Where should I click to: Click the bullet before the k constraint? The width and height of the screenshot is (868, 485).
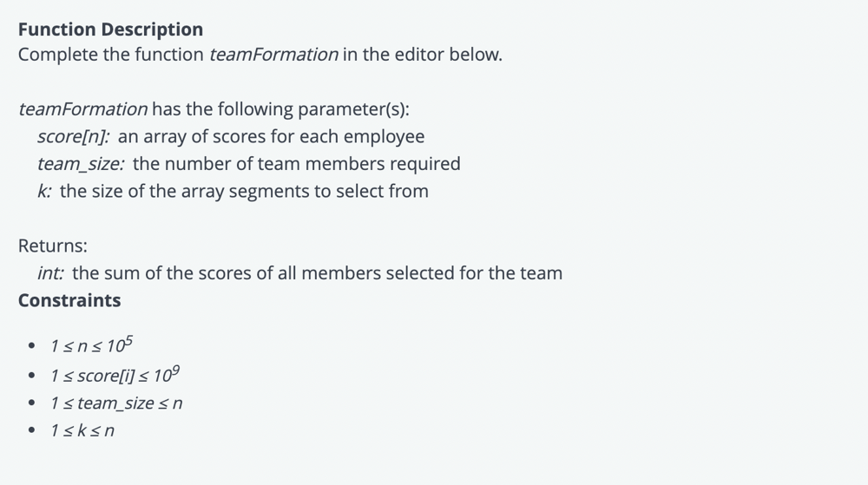pos(31,430)
